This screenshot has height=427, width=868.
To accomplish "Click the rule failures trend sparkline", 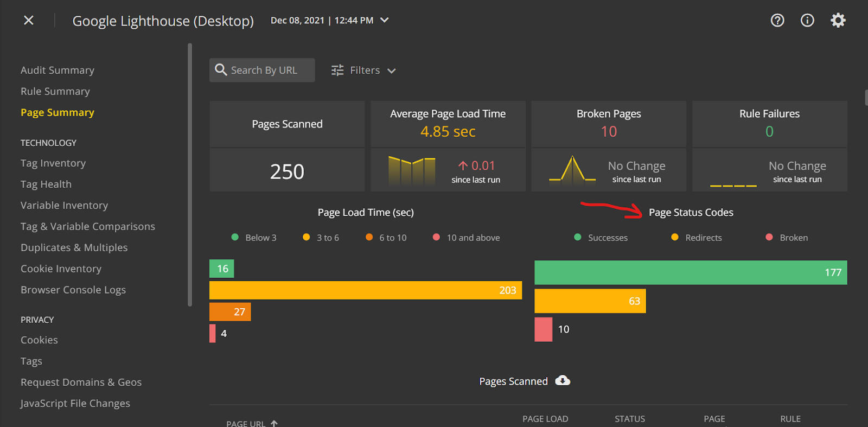I will point(733,185).
